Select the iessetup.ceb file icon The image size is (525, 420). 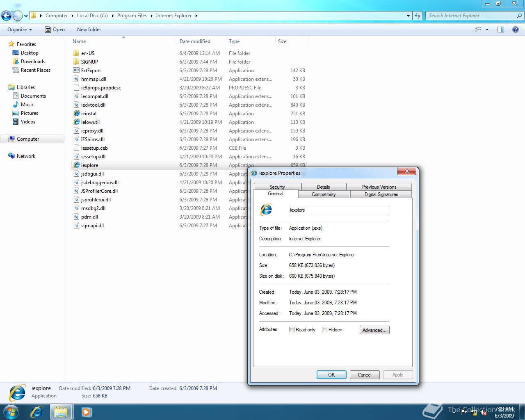76,148
